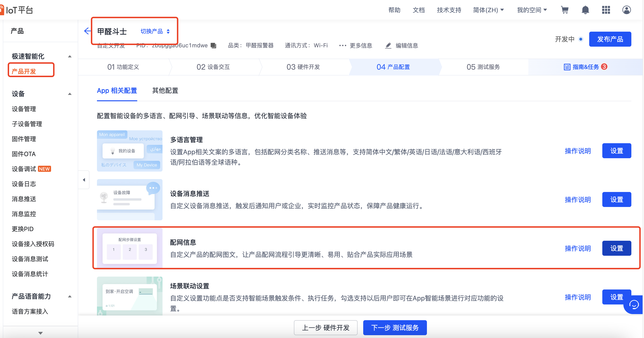
Task: Open the 切换产品 product switcher
Action: [x=155, y=31]
